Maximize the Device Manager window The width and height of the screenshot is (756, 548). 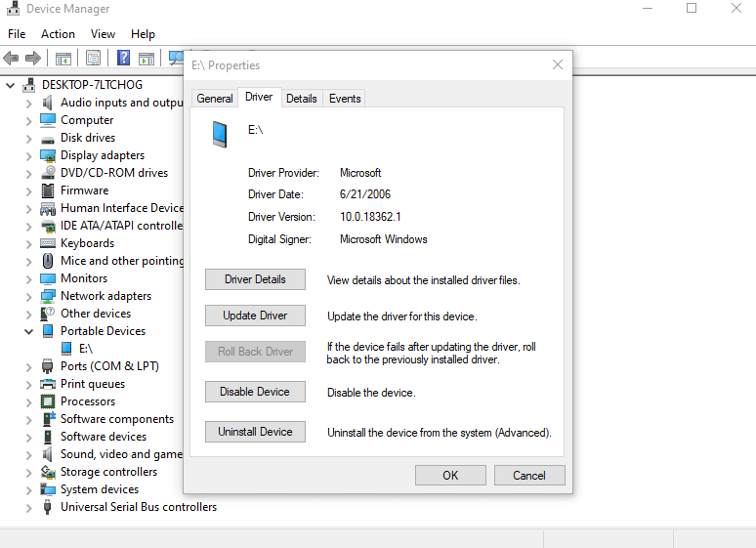click(x=692, y=8)
